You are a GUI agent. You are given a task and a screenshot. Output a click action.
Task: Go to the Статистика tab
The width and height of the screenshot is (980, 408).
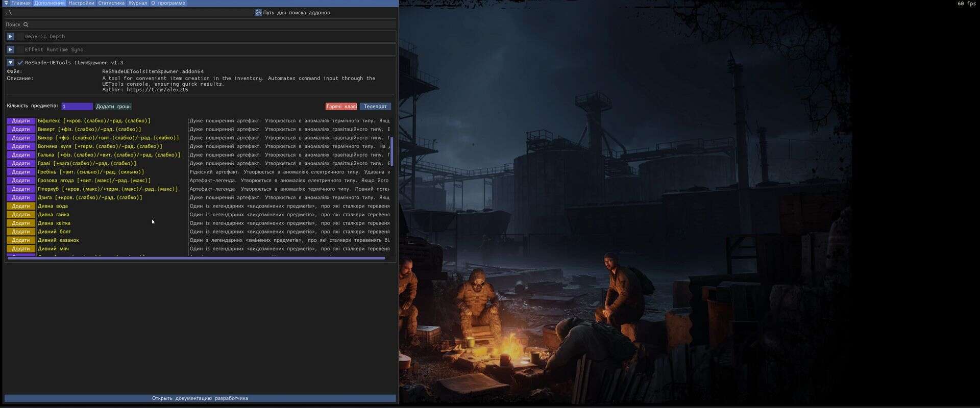(x=111, y=3)
